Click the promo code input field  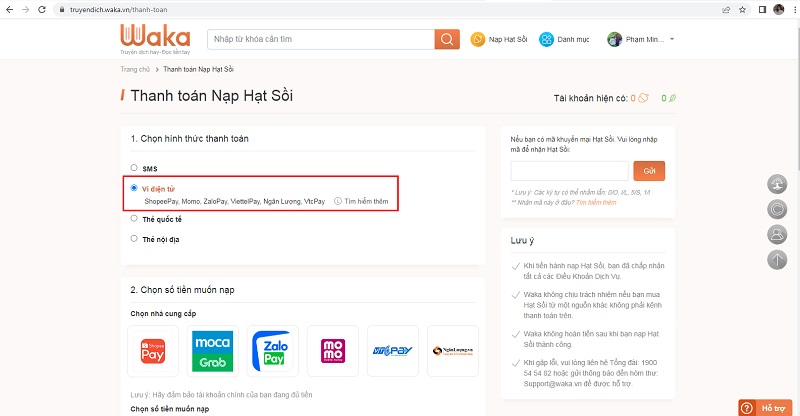click(x=568, y=170)
